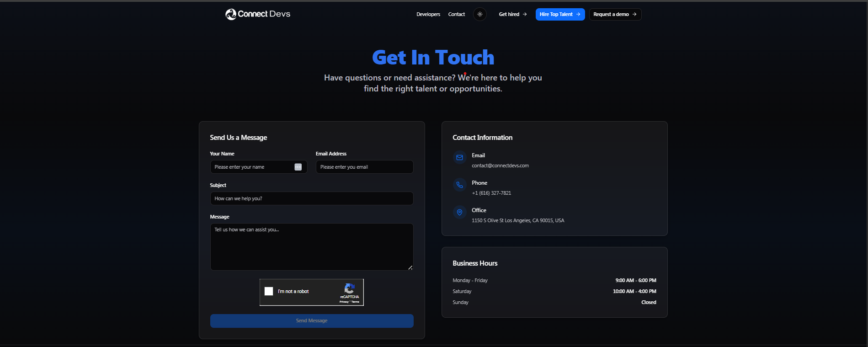The image size is (868, 347).
Task: Click the Connect Devs logo
Action: 258,14
